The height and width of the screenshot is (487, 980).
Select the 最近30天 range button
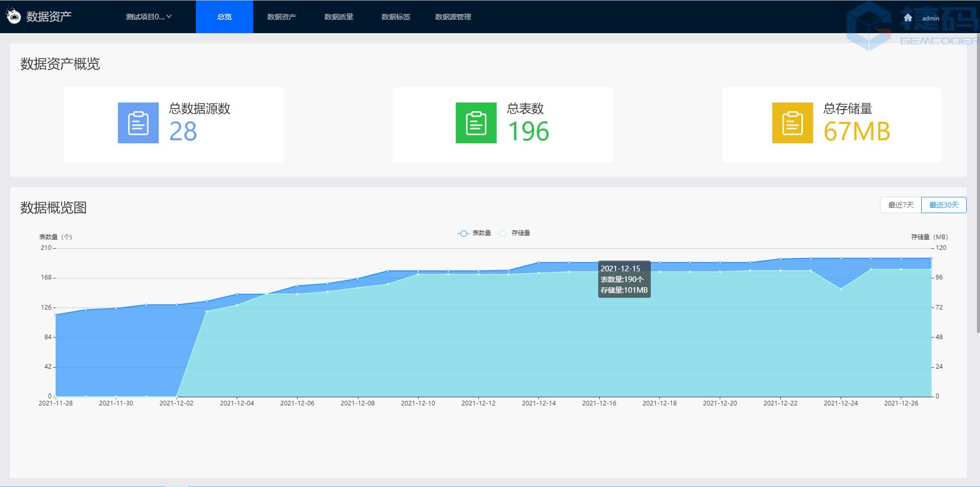[944, 205]
